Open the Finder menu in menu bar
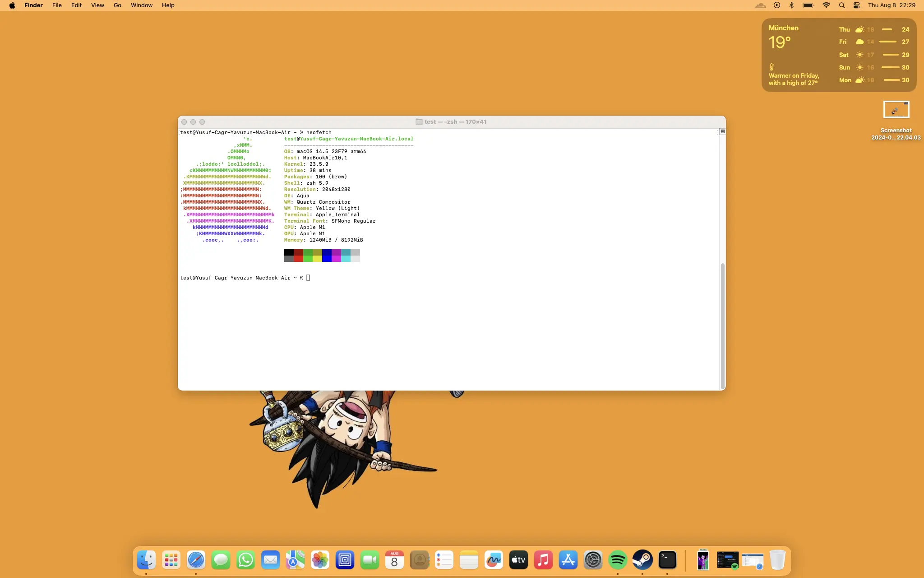 click(33, 5)
